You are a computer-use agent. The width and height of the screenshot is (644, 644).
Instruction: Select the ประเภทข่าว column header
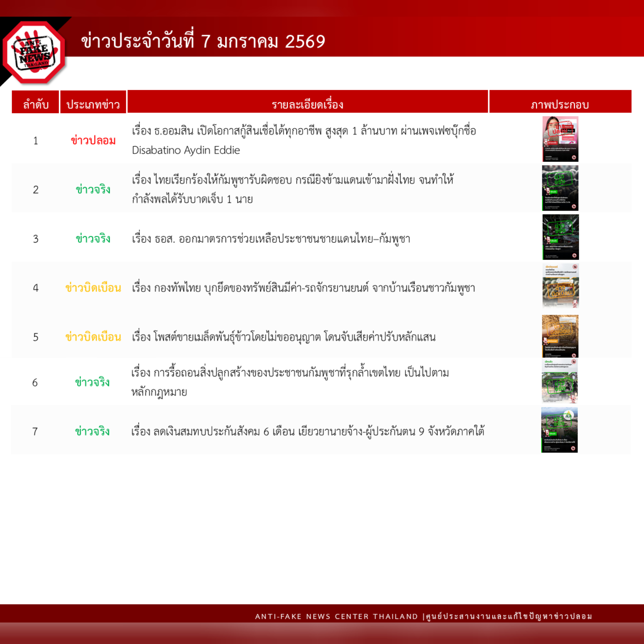coord(93,104)
